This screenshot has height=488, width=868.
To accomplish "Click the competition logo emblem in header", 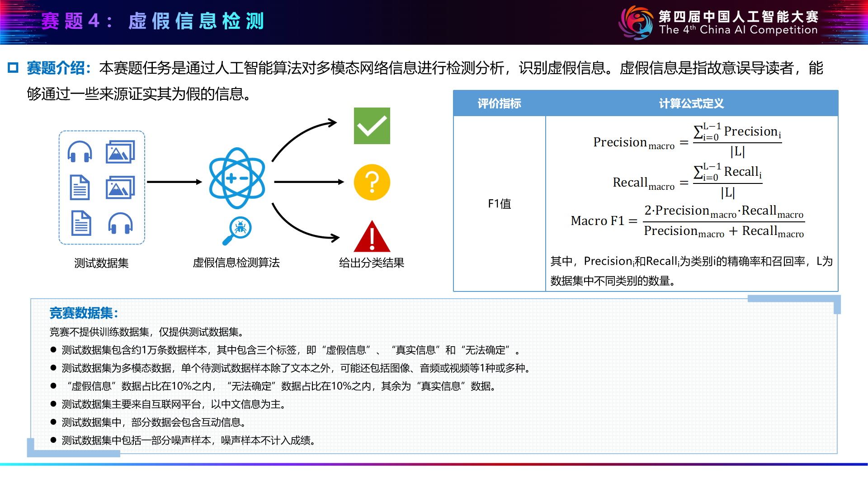I will coord(636,23).
